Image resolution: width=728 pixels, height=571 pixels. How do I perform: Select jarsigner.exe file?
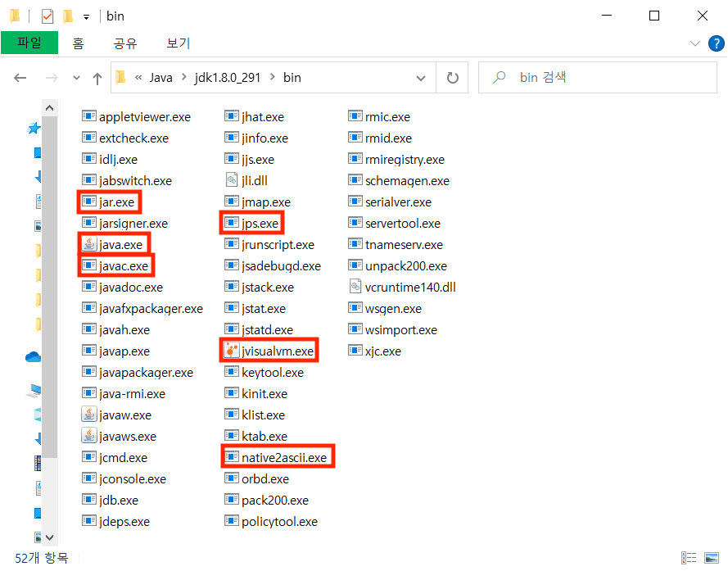pos(124,224)
